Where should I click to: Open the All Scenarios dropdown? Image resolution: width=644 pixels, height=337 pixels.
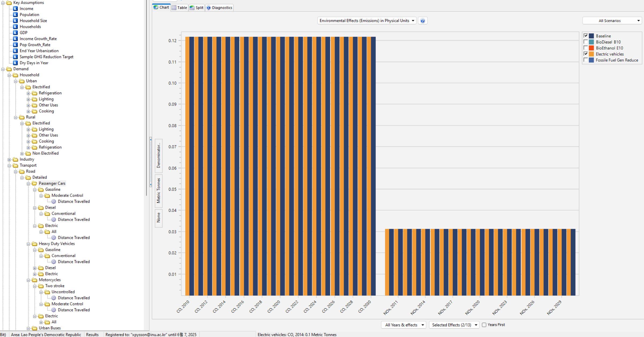[x=612, y=21]
